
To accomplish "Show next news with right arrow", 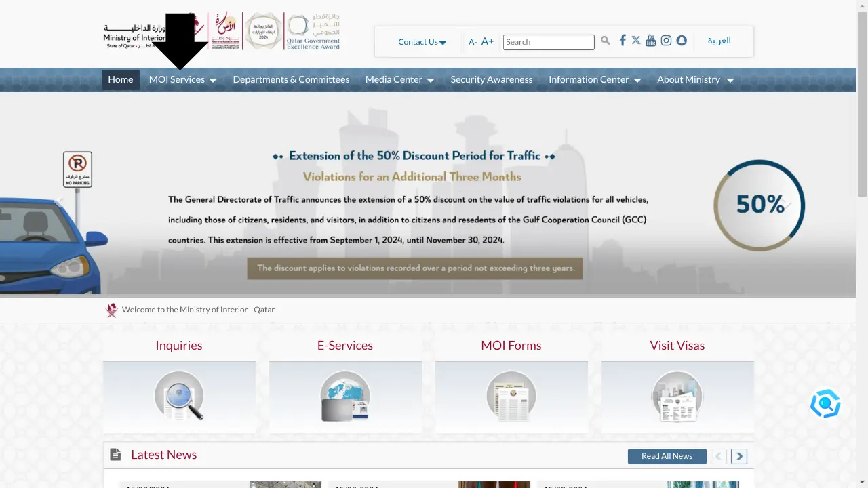I will coord(739,456).
